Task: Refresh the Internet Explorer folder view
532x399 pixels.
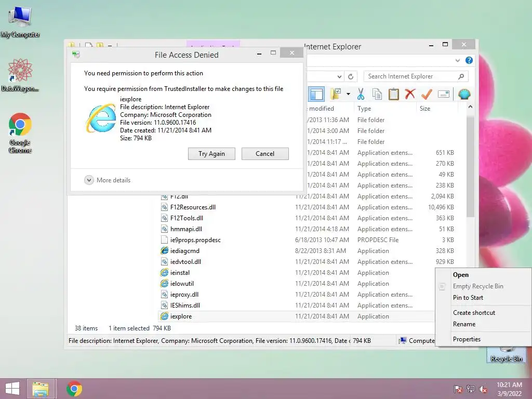Action: 351,77
